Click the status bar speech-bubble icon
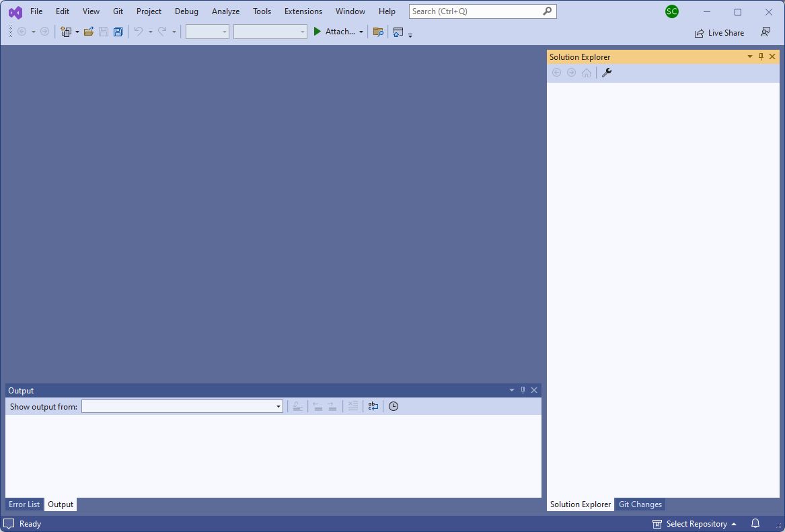Screen dimensions: 785x532 [9, 524]
